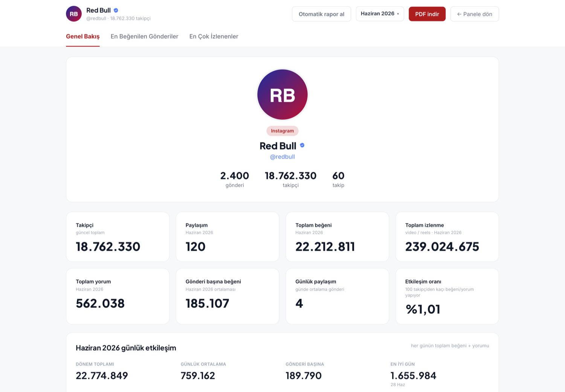Click Günlük paylaşım value 4
This screenshot has height=392, width=565.
(x=299, y=304)
